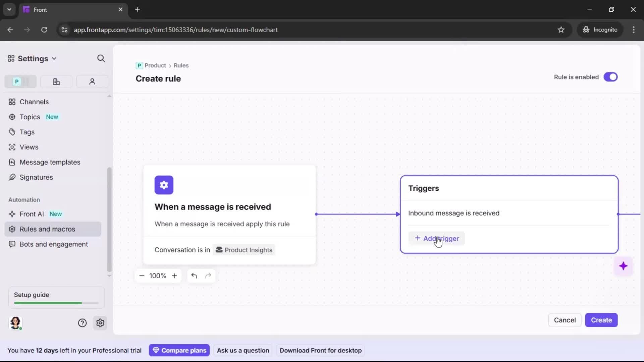Open the Topics section
644x362 pixels.
[30, 117]
